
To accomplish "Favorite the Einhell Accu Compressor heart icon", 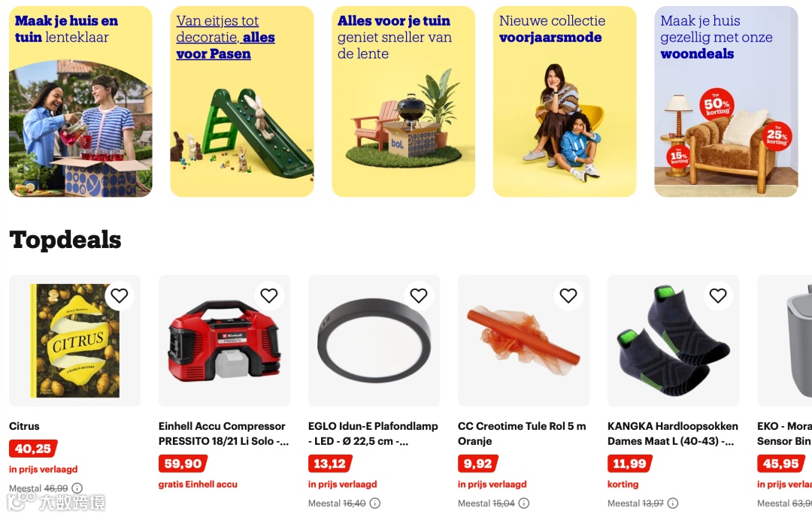I will (268, 295).
